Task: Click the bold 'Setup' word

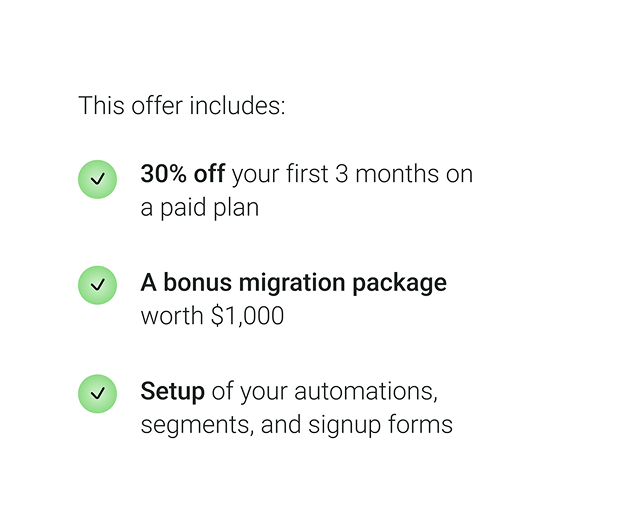Action: [x=173, y=392]
